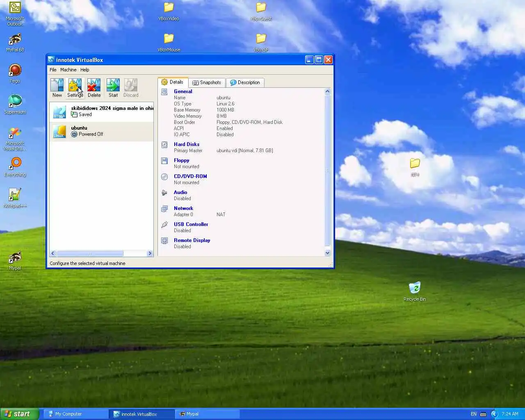The height and width of the screenshot is (420, 525).
Task: Open the Help menu
Action: [84, 70]
